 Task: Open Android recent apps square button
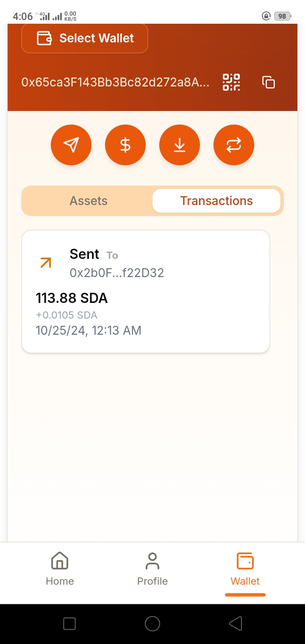pos(69,624)
